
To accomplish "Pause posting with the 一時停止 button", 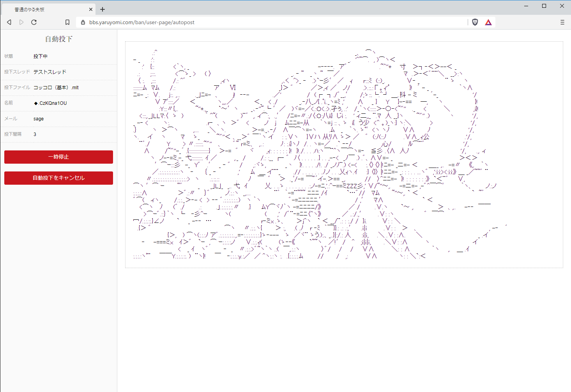I will tap(58, 157).
